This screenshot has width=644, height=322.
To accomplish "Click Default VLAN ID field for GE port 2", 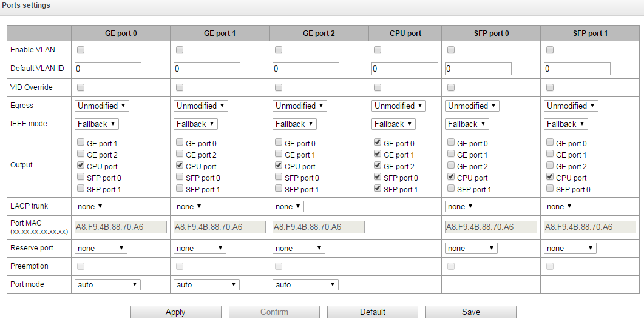I will [x=305, y=69].
